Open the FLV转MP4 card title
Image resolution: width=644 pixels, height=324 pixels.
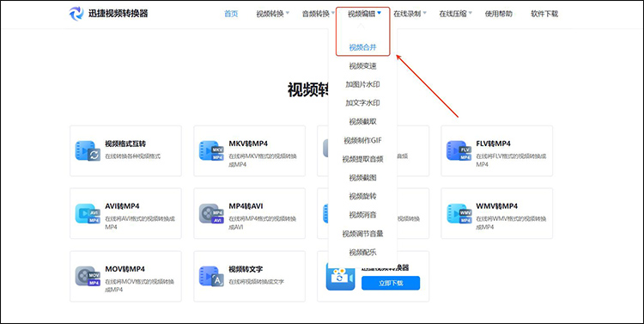click(493, 144)
